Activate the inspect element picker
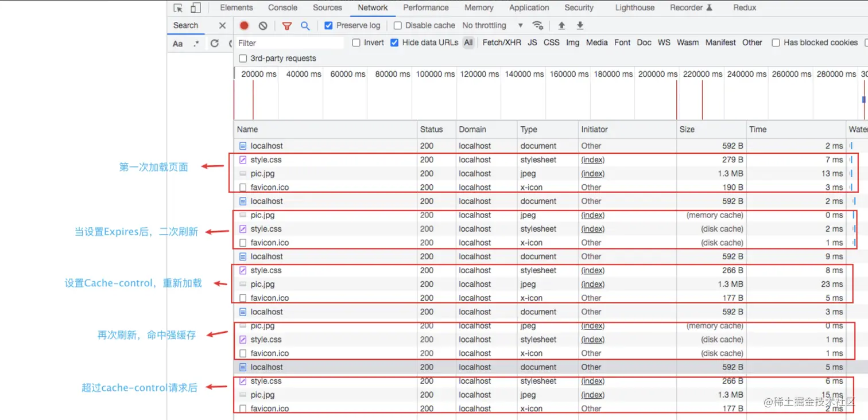This screenshot has width=868, height=420. click(x=179, y=8)
